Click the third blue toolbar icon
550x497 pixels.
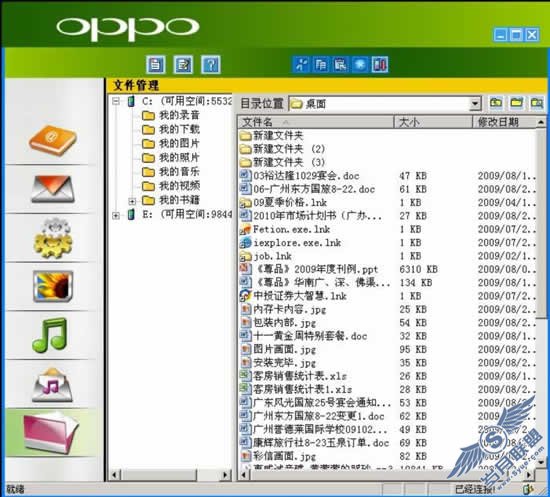pyautogui.click(x=341, y=65)
